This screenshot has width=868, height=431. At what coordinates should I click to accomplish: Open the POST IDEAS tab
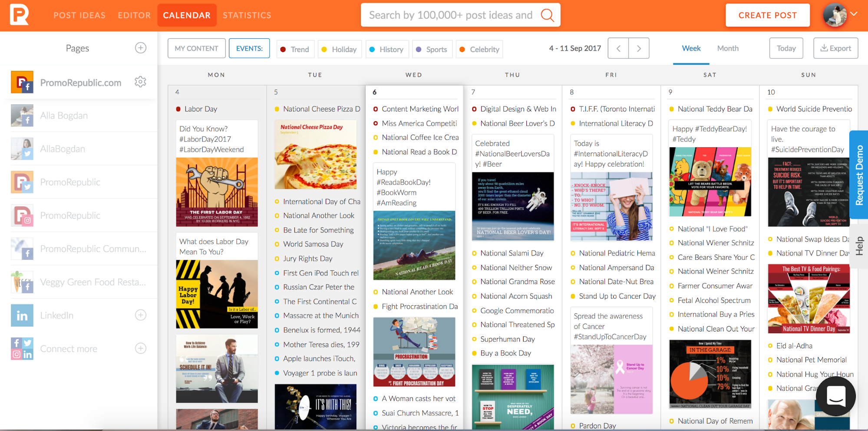point(79,15)
